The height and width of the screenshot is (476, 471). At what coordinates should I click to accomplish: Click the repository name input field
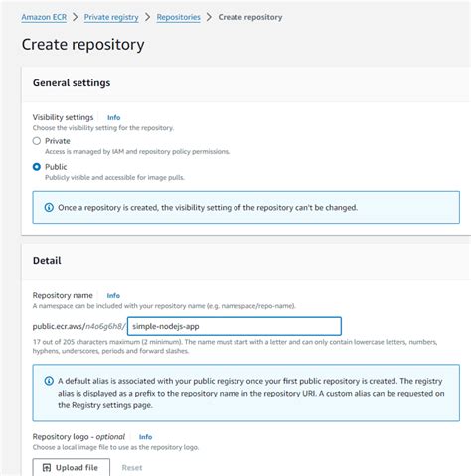pyautogui.click(x=235, y=326)
